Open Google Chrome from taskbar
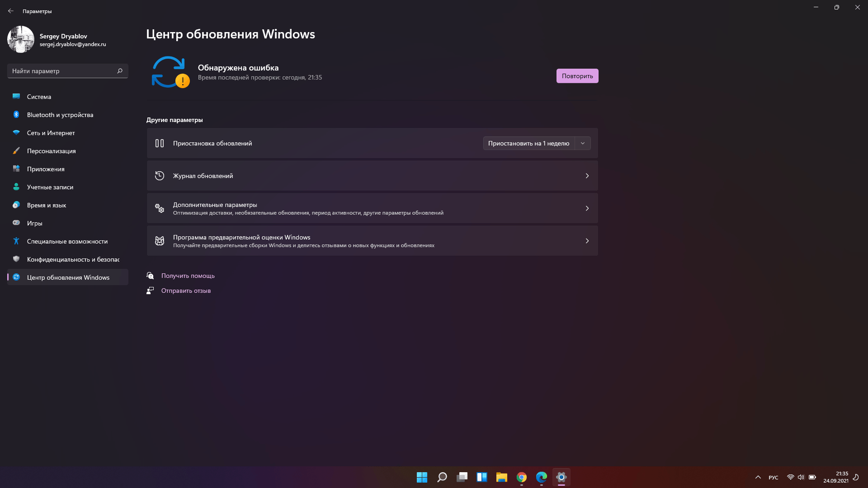This screenshot has height=488, width=868. tap(521, 477)
